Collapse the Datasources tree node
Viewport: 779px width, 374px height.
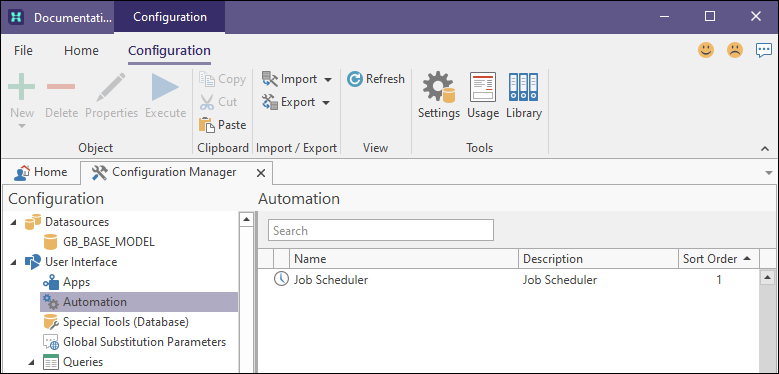pyautogui.click(x=13, y=222)
